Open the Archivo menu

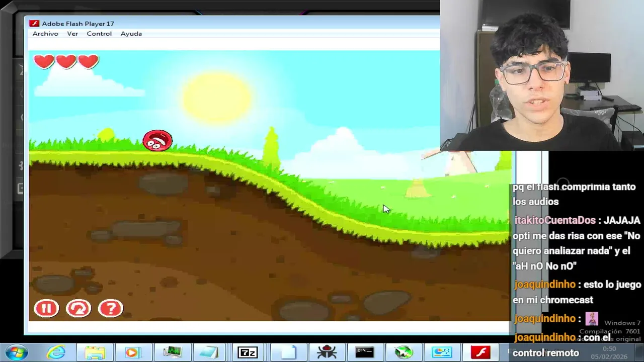45,34
